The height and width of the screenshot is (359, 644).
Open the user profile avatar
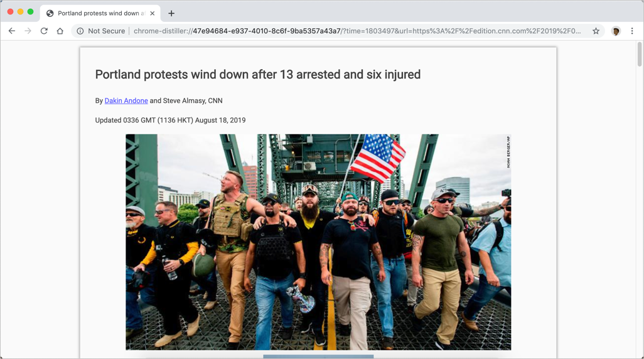616,31
